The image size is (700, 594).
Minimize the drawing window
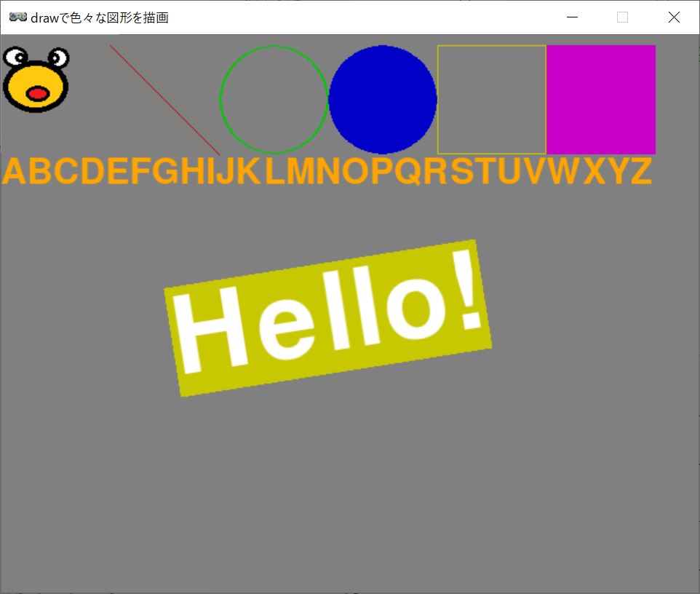(572, 16)
